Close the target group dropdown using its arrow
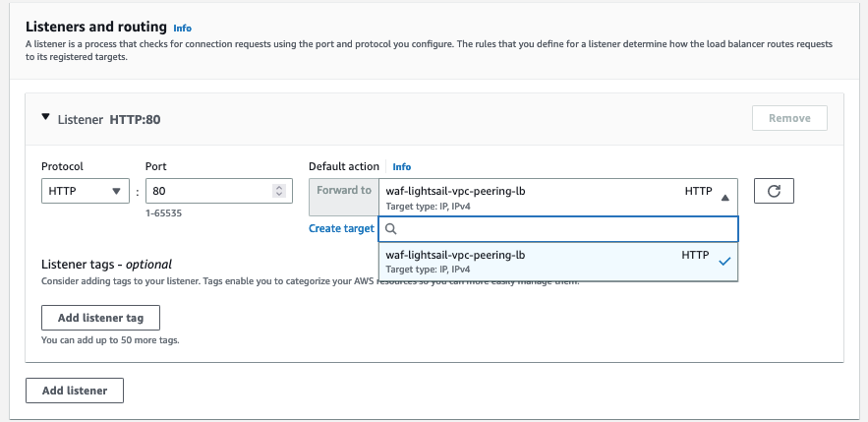868x422 pixels. (725, 197)
